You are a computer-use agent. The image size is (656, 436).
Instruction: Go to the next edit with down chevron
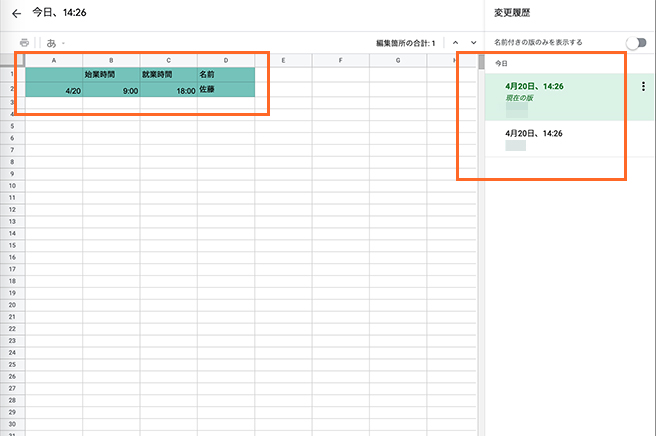tap(473, 43)
